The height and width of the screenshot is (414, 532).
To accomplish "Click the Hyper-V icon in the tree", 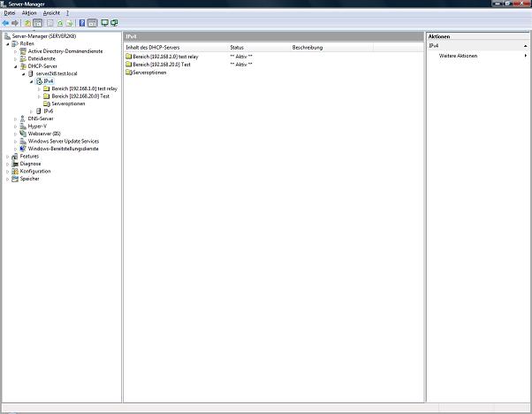I will click(x=23, y=126).
